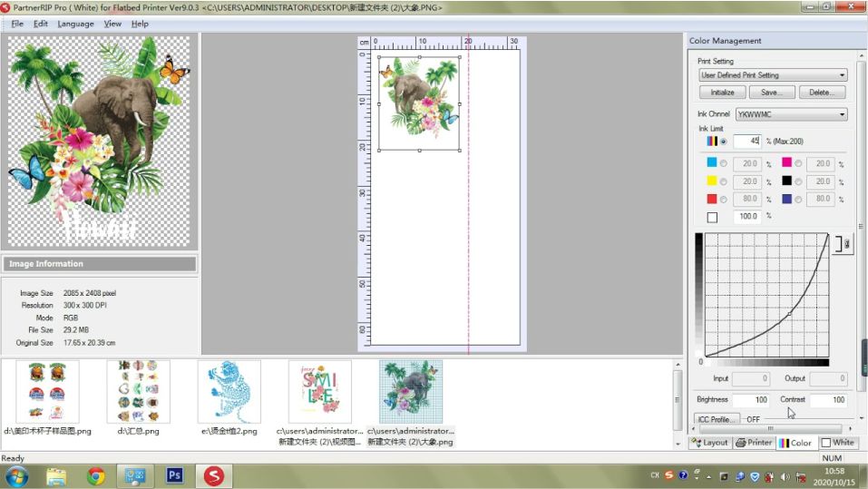Open the Language menu
Image resolution: width=868 pixels, height=489 pixels.
coord(75,24)
